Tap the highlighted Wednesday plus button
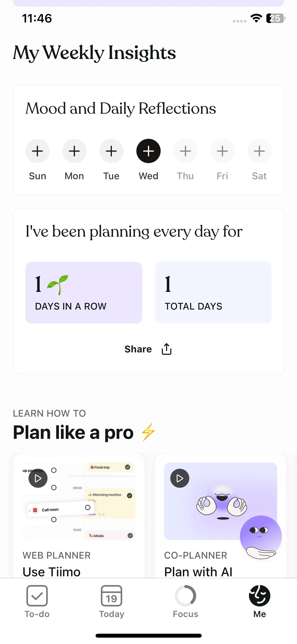The width and height of the screenshot is (297, 644). [x=148, y=151]
